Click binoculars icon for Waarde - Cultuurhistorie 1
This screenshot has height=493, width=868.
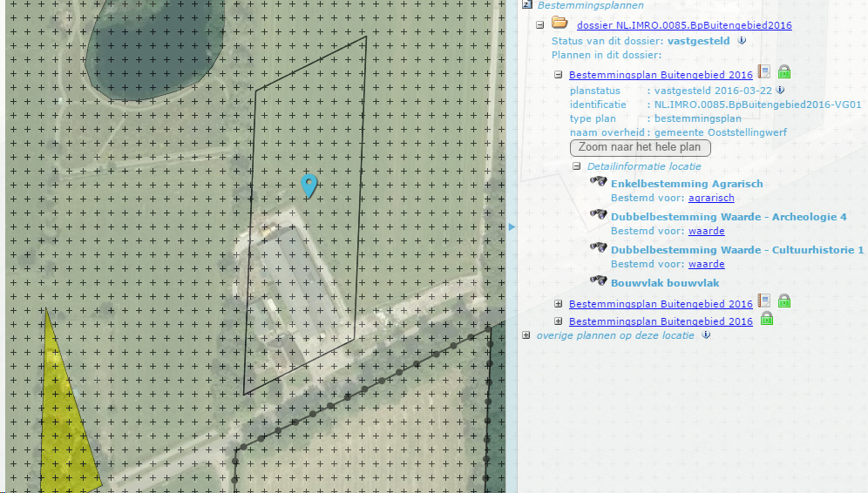599,248
